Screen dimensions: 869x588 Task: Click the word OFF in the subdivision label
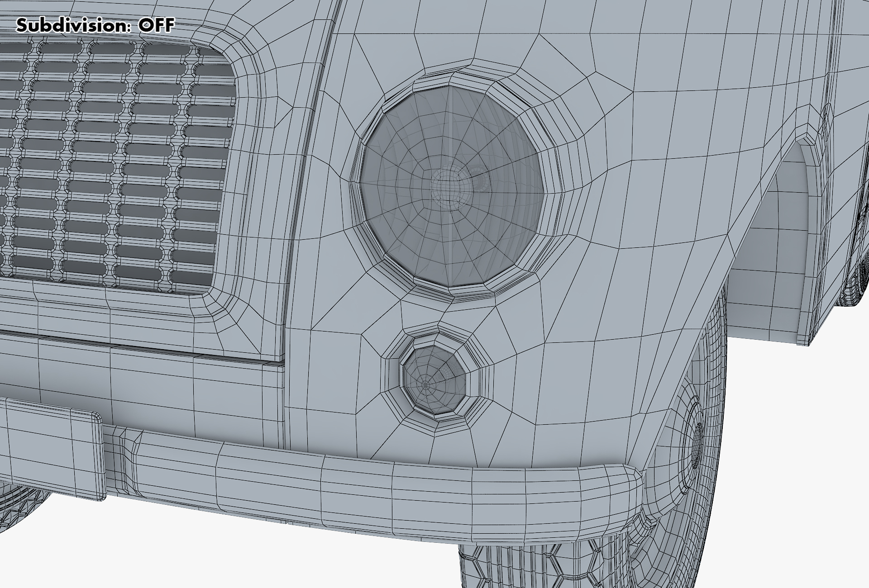click(156, 25)
